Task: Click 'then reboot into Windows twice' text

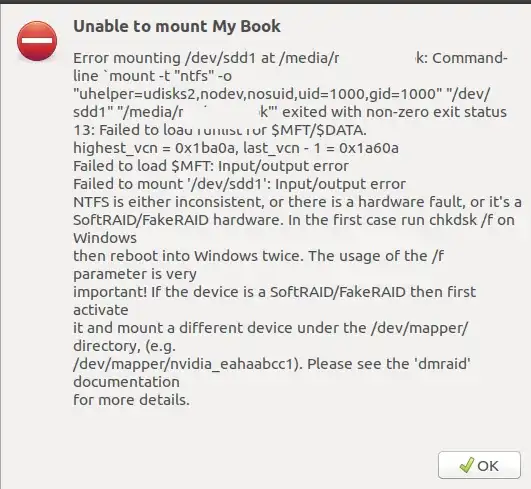Action: pos(258,256)
